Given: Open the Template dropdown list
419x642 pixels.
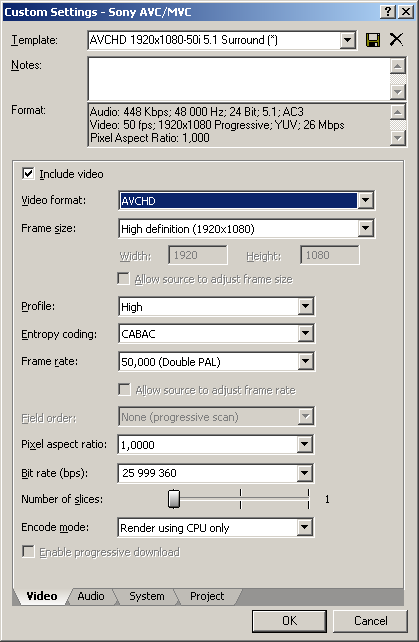Looking at the screenshot, I should (x=347, y=40).
